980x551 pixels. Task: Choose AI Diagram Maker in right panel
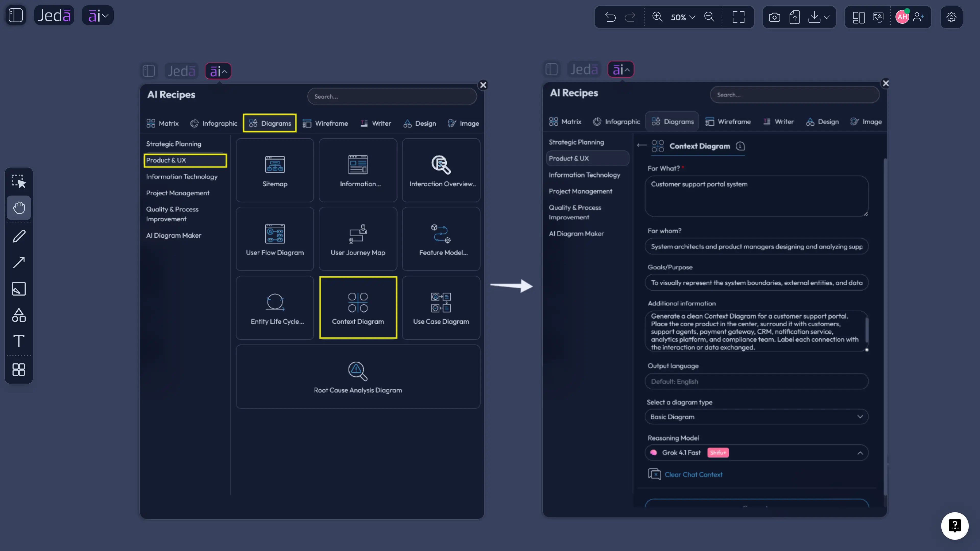tap(576, 234)
